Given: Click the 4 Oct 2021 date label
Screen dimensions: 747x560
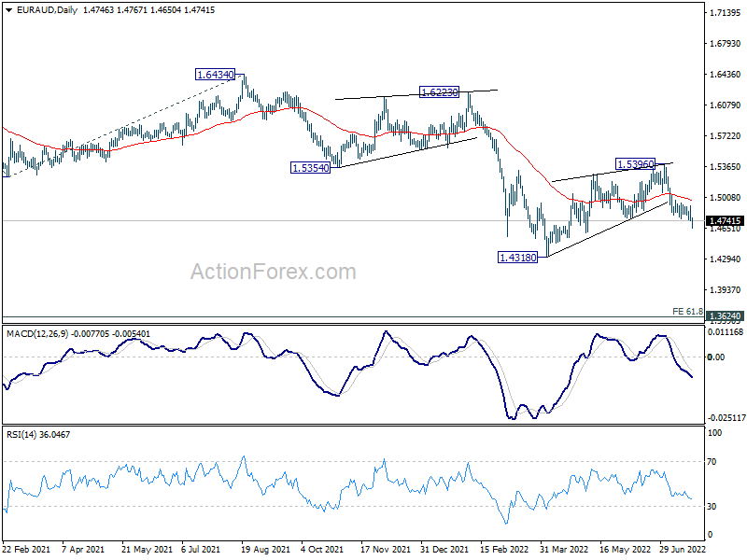Looking at the screenshot, I should [322, 549].
